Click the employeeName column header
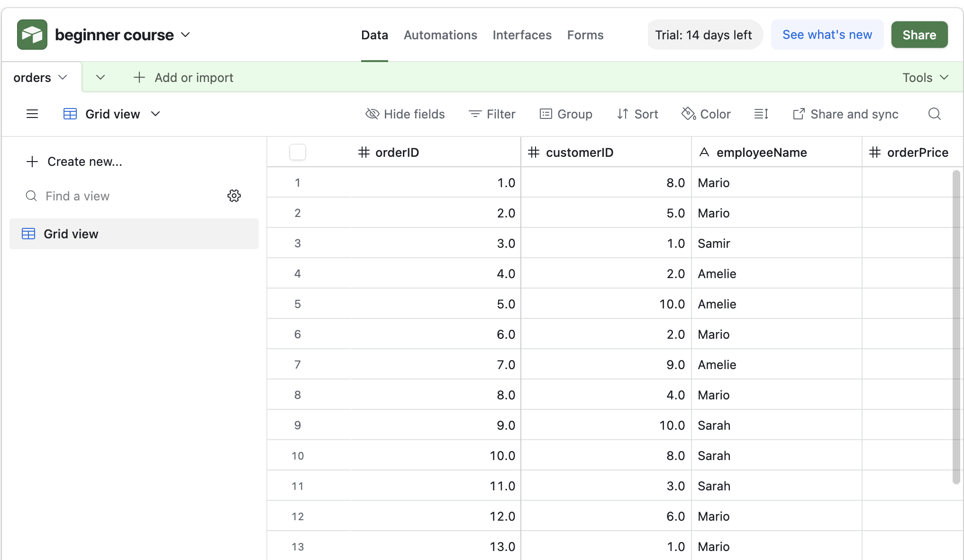Viewport: 964px width, 560px height. pyautogui.click(x=777, y=152)
